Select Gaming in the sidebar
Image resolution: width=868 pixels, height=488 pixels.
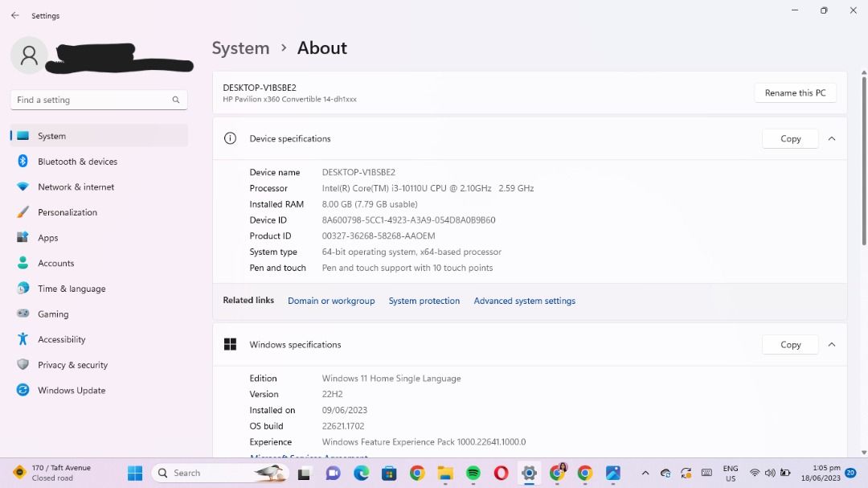point(53,314)
